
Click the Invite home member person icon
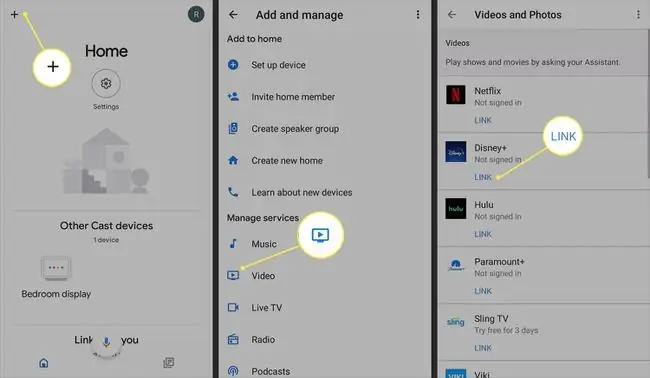(x=233, y=97)
